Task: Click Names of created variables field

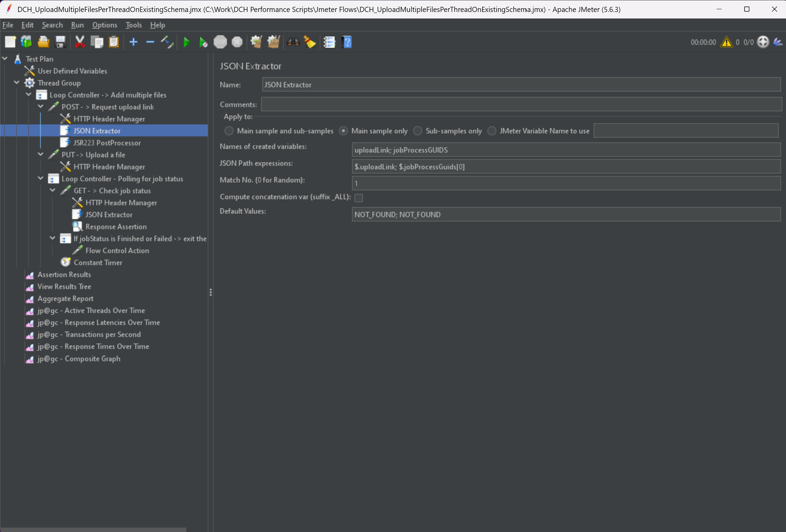Action: 566,150
